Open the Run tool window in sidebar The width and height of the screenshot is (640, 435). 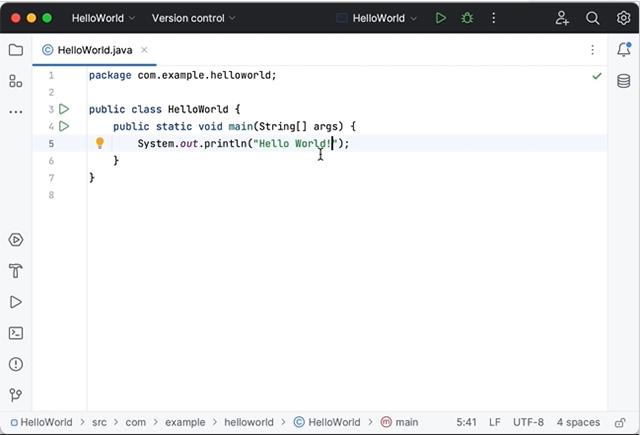tap(16, 302)
